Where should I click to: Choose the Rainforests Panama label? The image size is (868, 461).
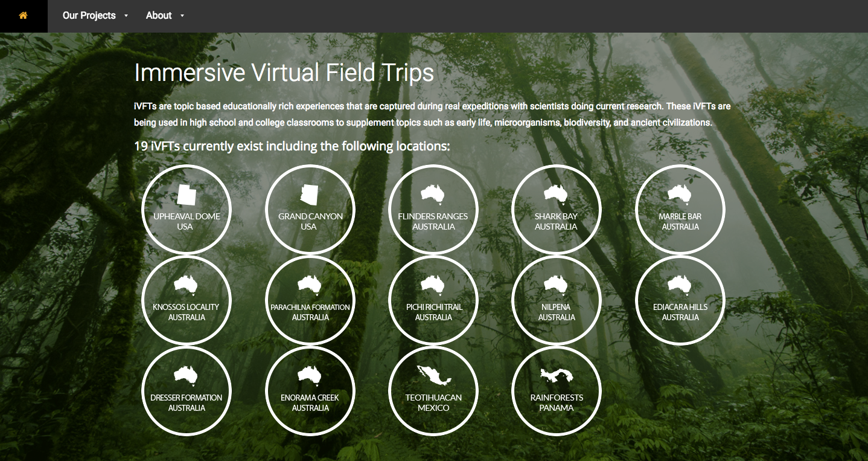coord(557,403)
